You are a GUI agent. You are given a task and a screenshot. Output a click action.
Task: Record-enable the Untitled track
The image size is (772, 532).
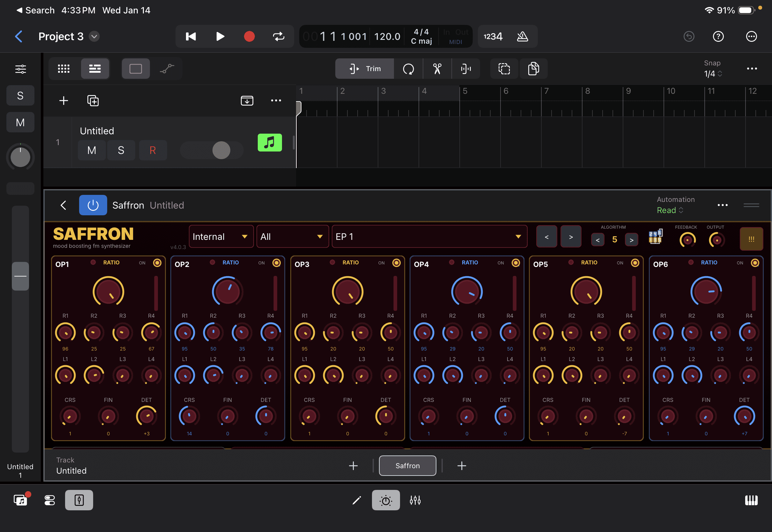pyautogui.click(x=153, y=150)
